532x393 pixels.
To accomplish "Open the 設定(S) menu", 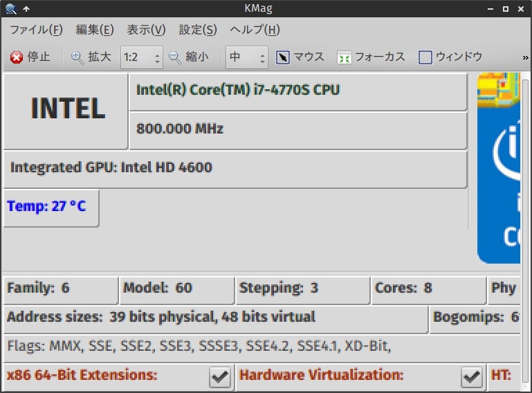I will (x=198, y=30).
